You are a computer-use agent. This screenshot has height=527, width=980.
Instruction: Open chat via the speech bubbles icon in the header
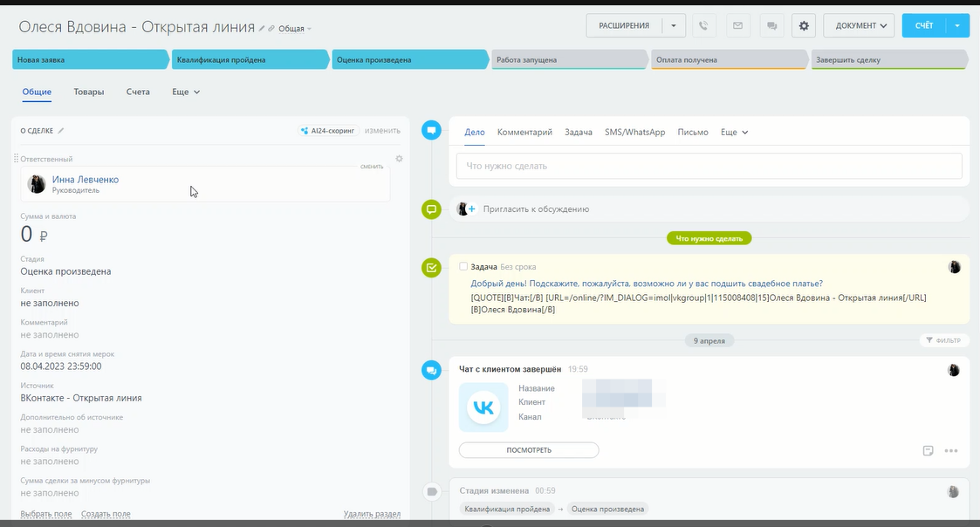[771, 26]
